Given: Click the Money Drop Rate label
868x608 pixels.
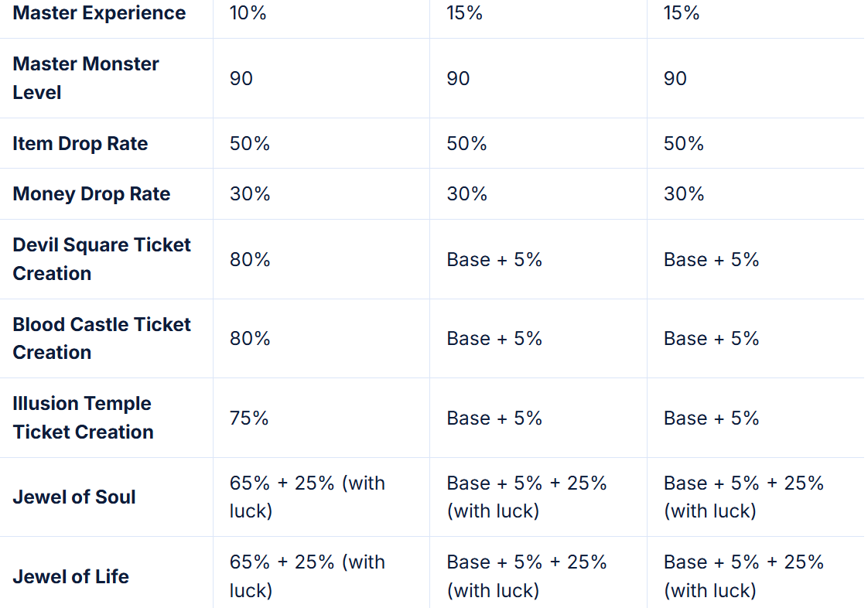Looking at the screenshot, I should pyautogui.click(x=91, y=193).
